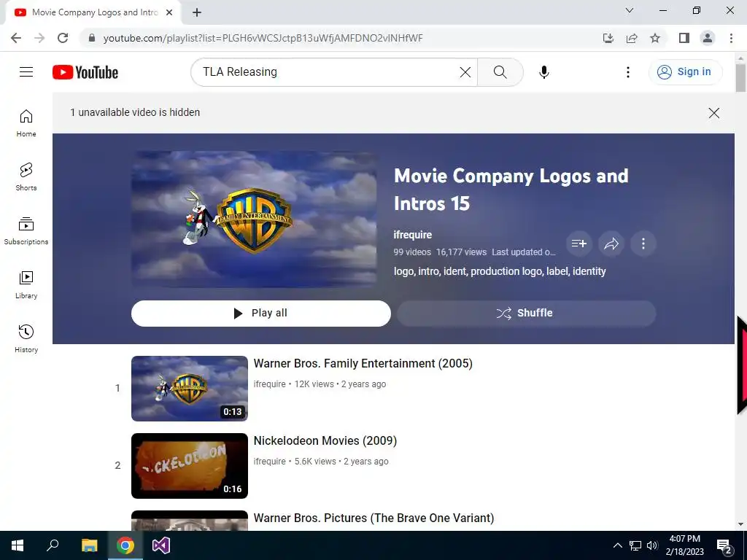The height and width of the screenshot is (560, 747).
Task: Dismiss the unavailable video hidden notice
Action: click(713, 113)
